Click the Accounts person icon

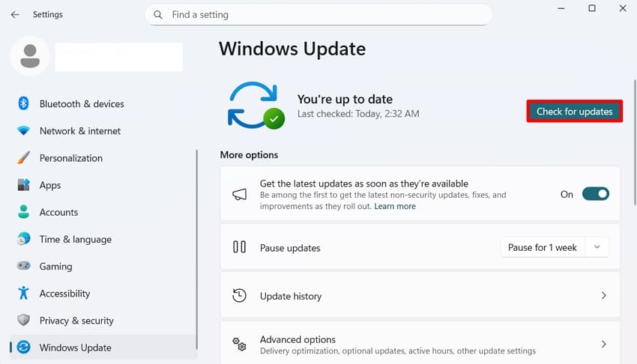23,212
